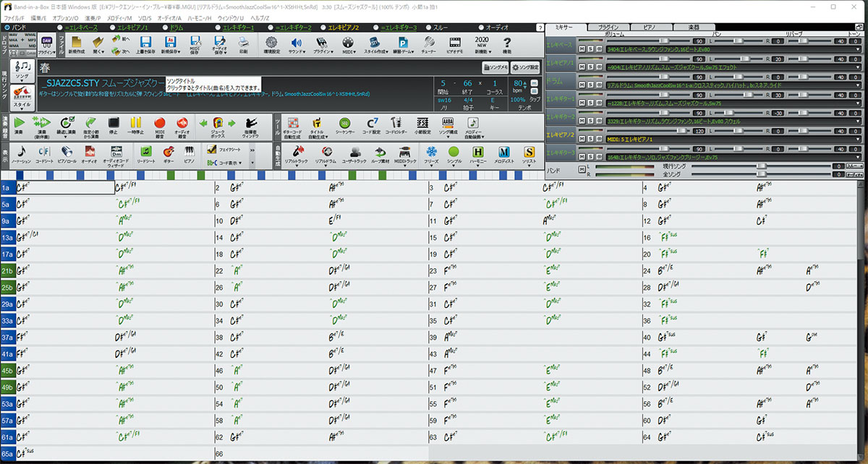Click the 機能 question mark icon
The width and height of the screenshot is (868, 464).
[x=506, y=45]
